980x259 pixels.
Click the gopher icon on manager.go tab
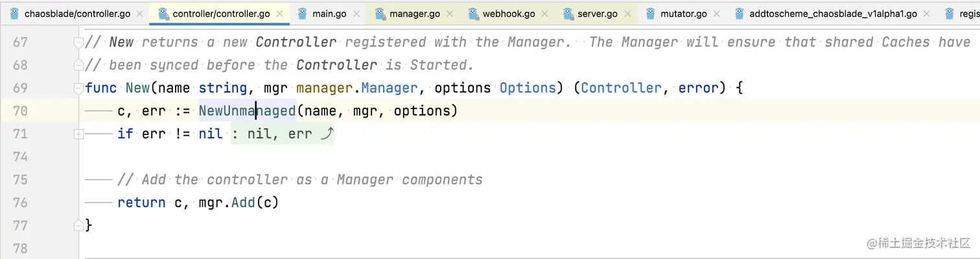[379, 14]
